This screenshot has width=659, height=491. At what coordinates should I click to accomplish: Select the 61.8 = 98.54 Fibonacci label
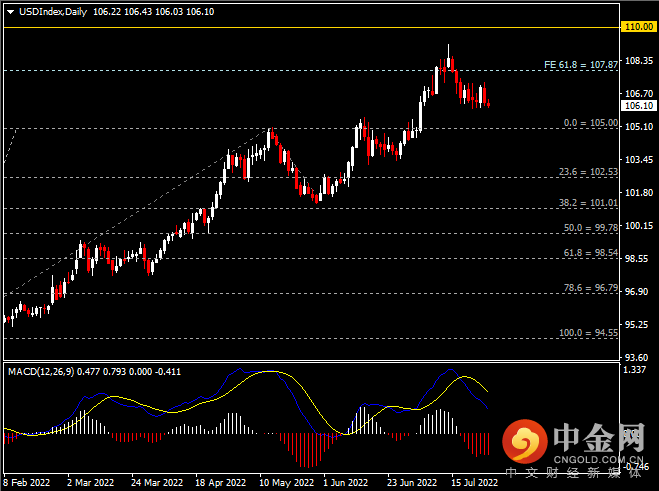coord(590,253)
